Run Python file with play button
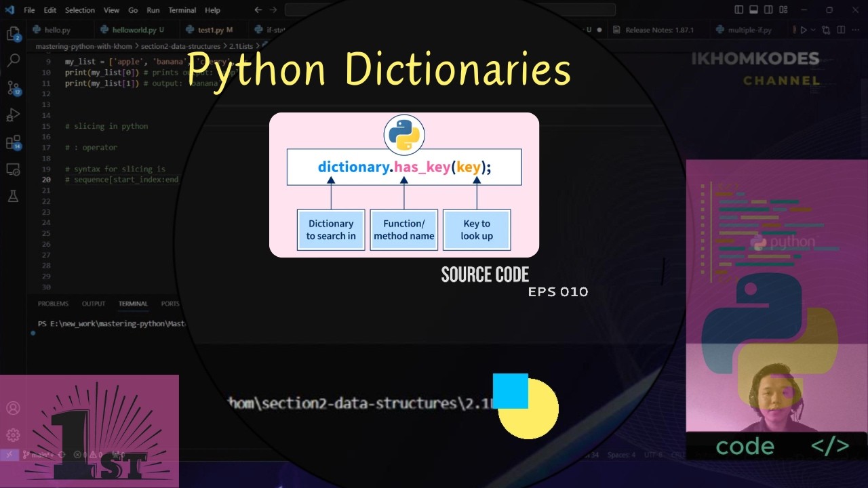 coord(804,30)
